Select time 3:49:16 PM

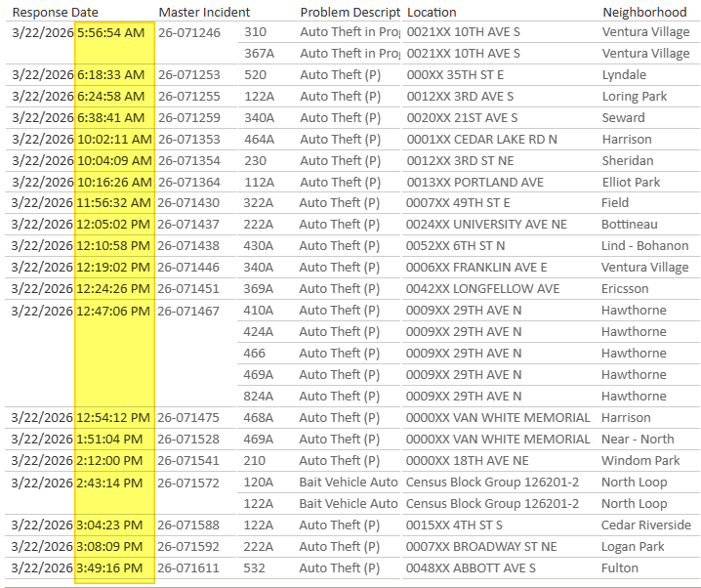109,567
